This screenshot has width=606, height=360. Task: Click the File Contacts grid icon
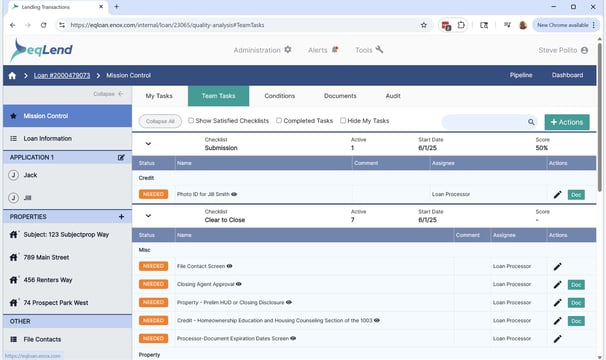pyautogui.click(x=14, y=340)
